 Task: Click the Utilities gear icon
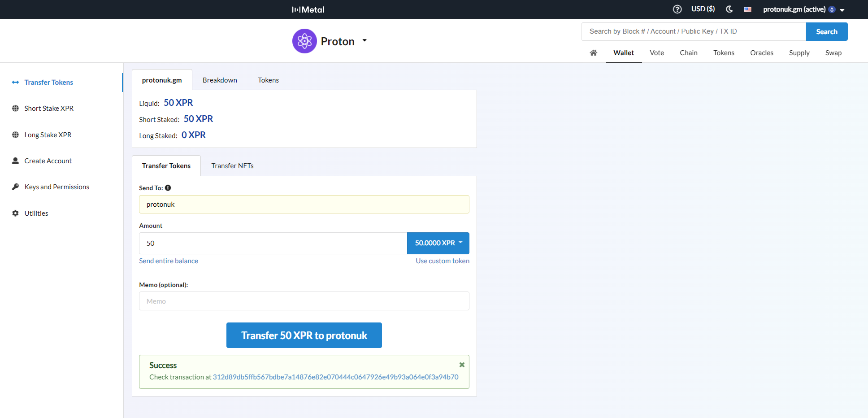(15, 213)
